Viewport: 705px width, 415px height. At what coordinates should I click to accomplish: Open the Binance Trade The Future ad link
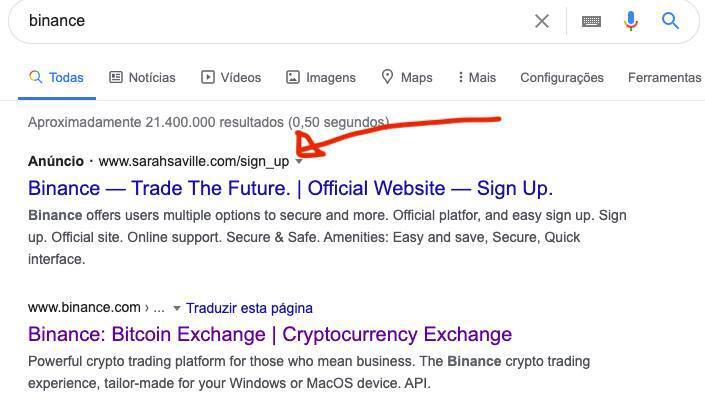[290, 188]
